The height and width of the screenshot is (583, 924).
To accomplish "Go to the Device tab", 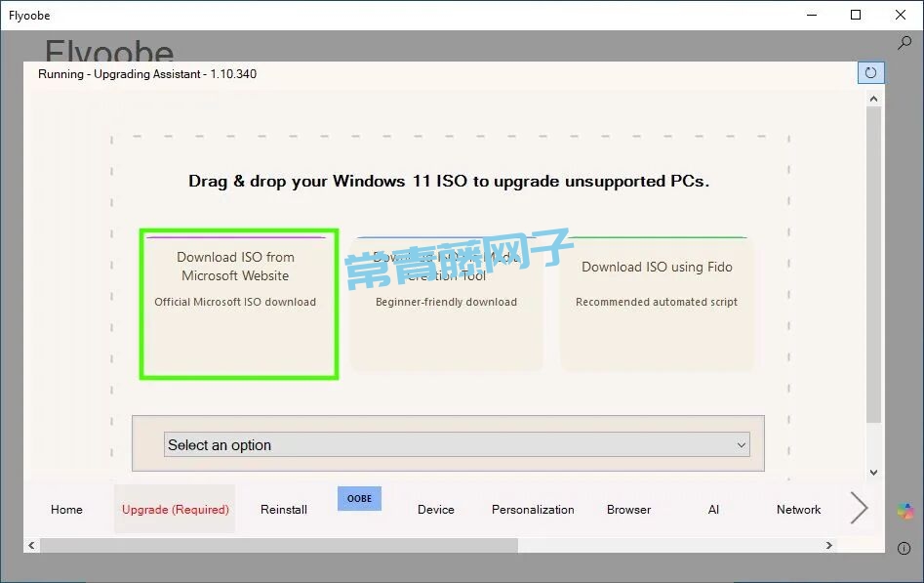I will [x=435, y=510].
